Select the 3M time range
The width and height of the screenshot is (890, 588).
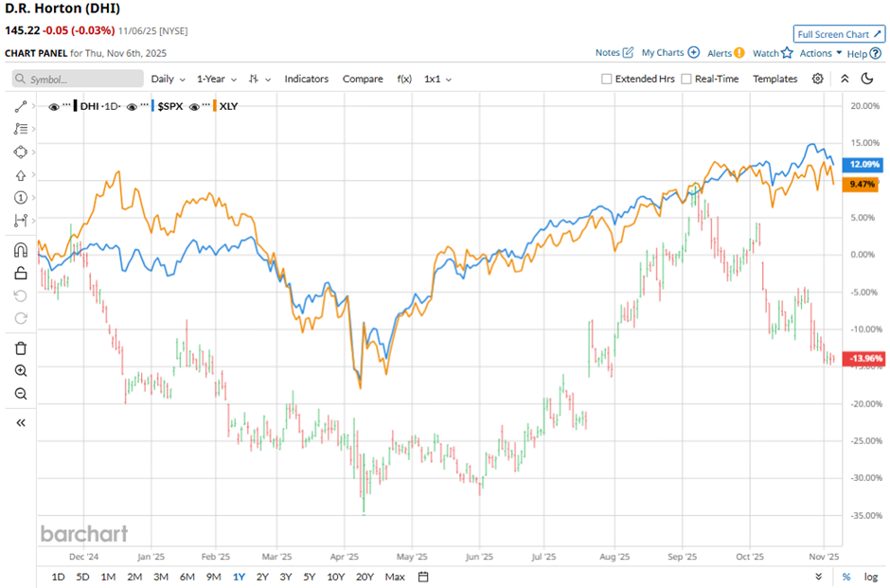(x=161, y=577)
